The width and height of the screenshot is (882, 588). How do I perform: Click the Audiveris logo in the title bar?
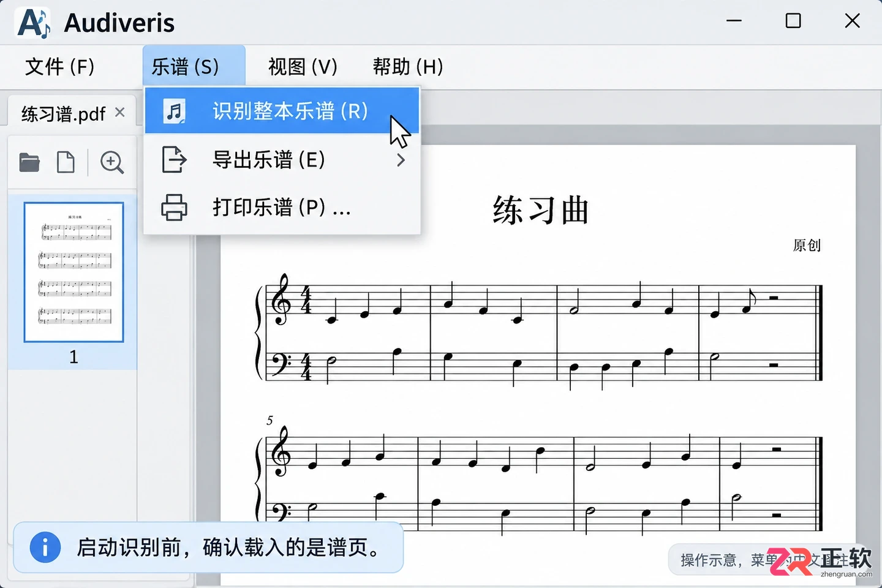click(x=33, y=23)
